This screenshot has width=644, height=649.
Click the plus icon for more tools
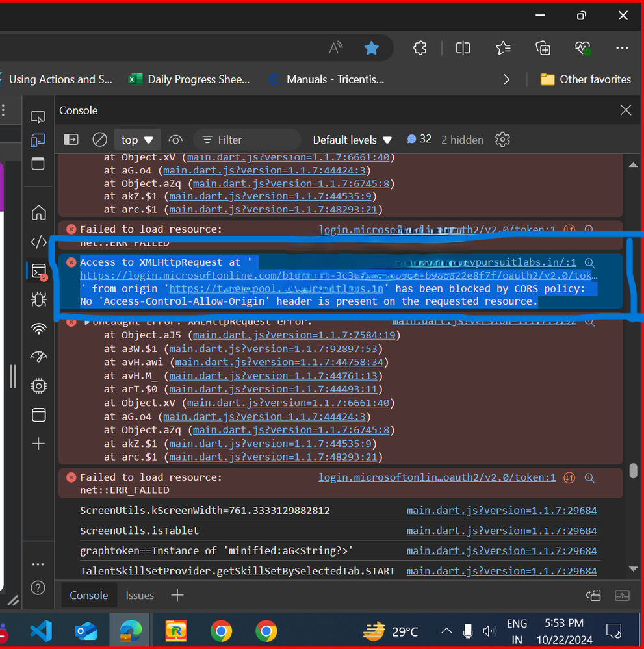pyautogui.click(x=38, y=444)
